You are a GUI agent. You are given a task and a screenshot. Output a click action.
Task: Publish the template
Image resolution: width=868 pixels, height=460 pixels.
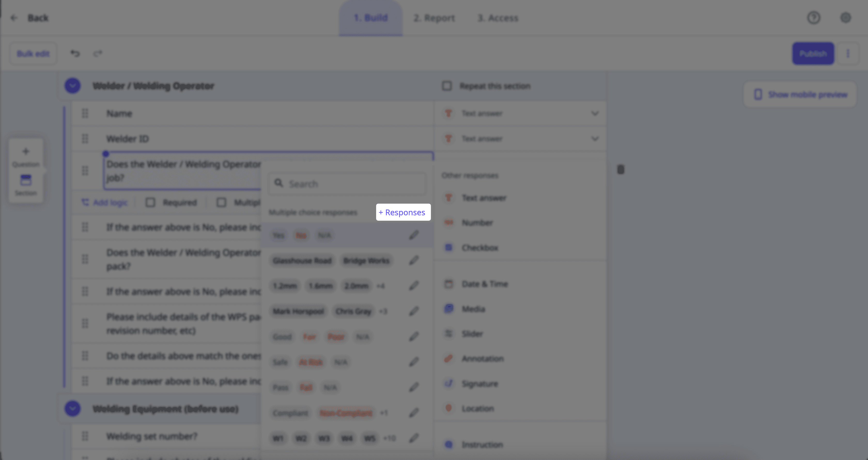(813, 53)
